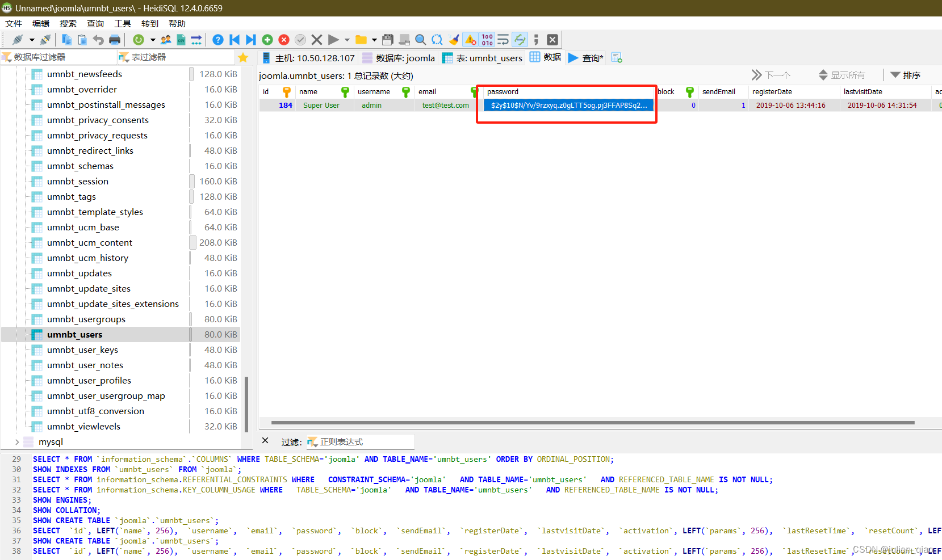Screen dimensions: 942x560
Task: Click the magnifier search icon
Action: pos(421,40)
